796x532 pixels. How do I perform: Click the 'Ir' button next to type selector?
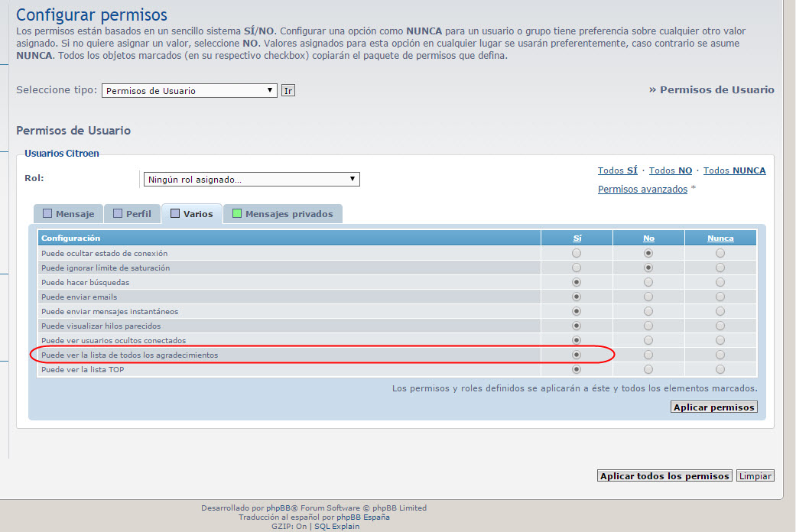(288, 90)
